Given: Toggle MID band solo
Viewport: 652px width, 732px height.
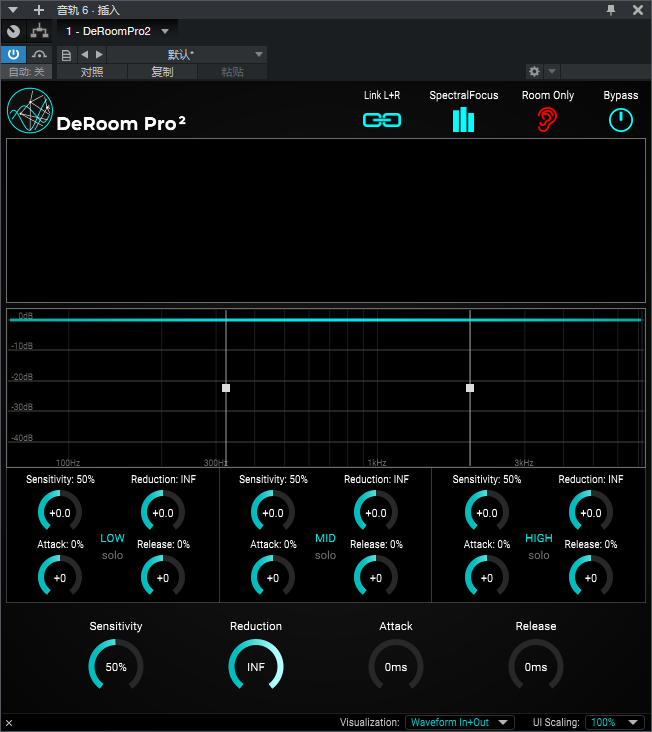Looking at the screenshot, I should (x=325, y=555).
